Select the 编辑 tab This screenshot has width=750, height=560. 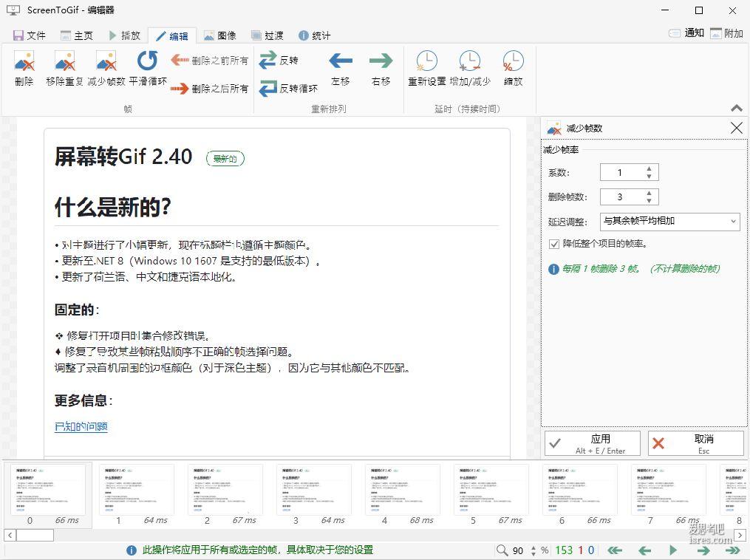[x=172, y=36]
